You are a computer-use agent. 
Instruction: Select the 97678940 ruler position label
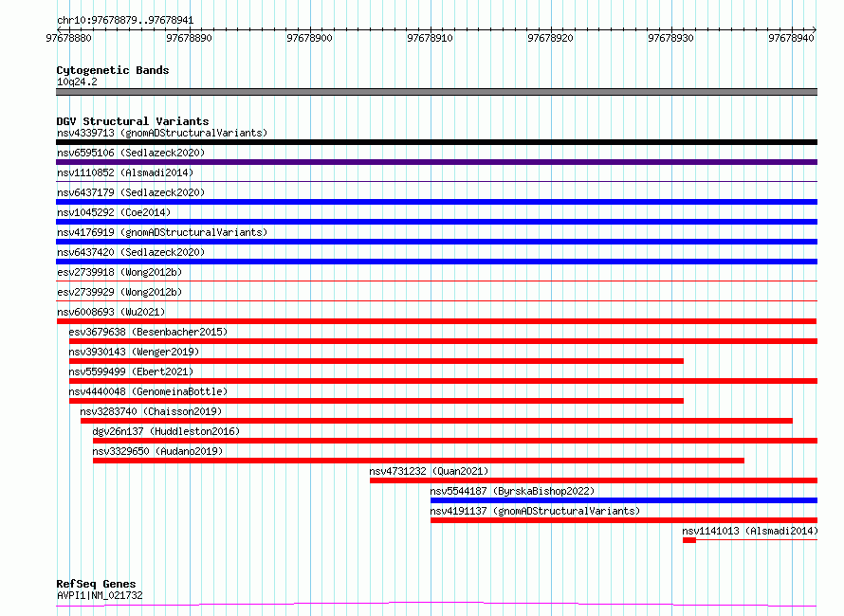point(791,38)
